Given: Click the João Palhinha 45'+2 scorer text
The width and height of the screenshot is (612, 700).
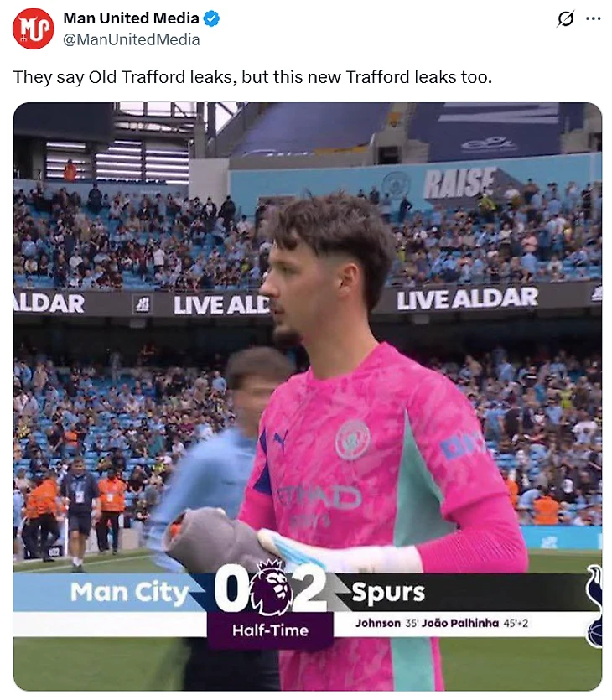Looking at the screenshot, I should tap(475, 623).
